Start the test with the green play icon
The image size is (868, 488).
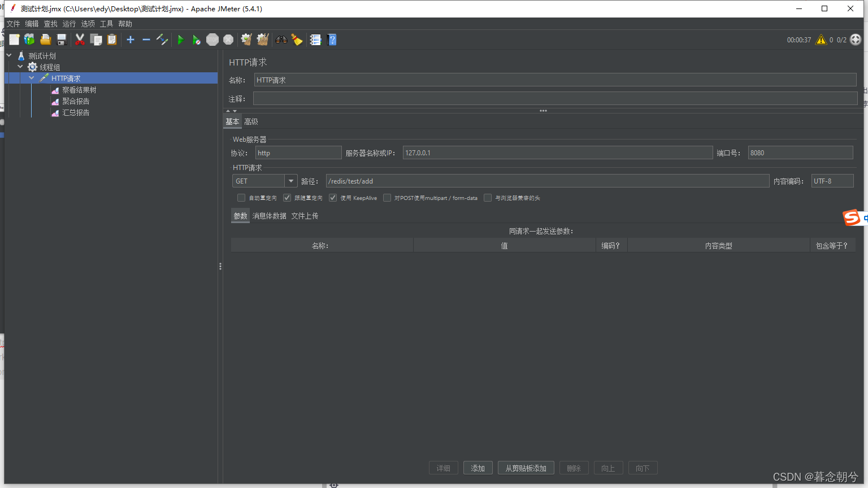click(181, 40)
